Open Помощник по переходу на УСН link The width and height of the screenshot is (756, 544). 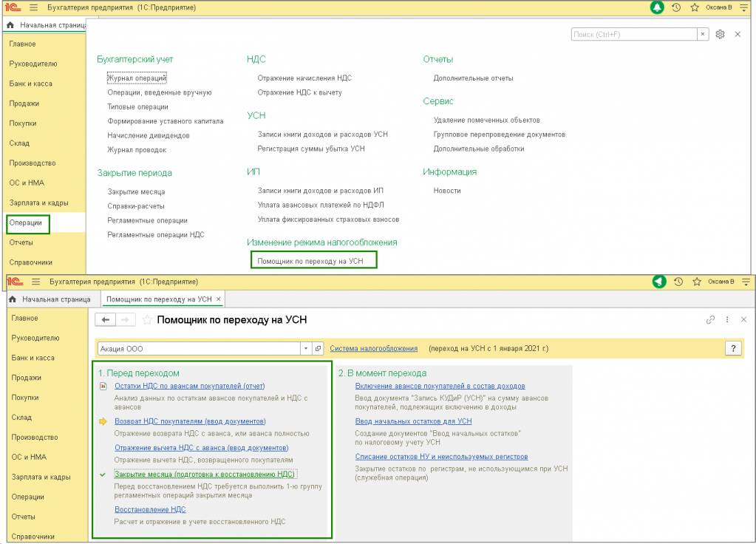coord(310,261)
